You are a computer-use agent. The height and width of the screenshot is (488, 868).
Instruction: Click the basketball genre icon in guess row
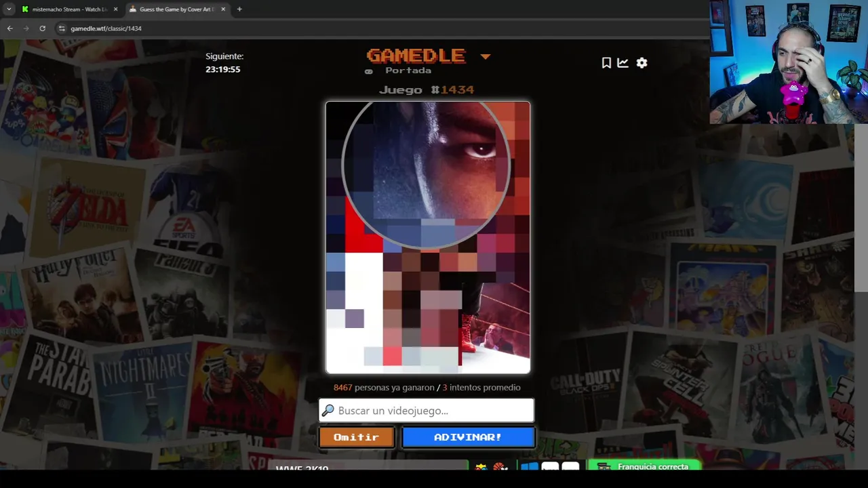pyautogui.click(x=500, y=467)
